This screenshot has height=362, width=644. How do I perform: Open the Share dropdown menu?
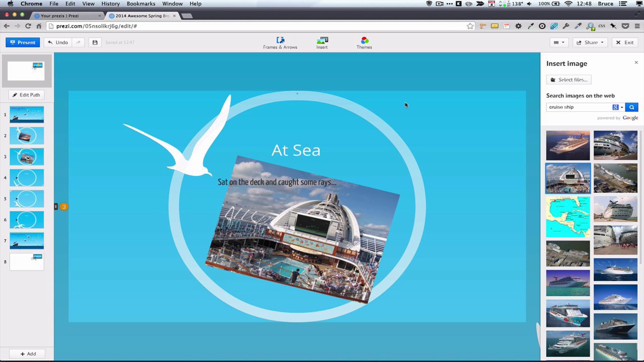590,42
